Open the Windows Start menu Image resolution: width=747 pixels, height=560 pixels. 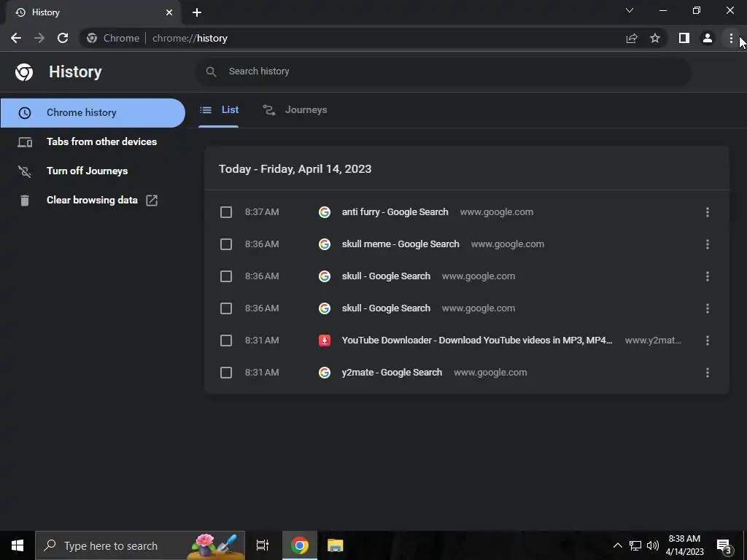click(x=18, y=545)
